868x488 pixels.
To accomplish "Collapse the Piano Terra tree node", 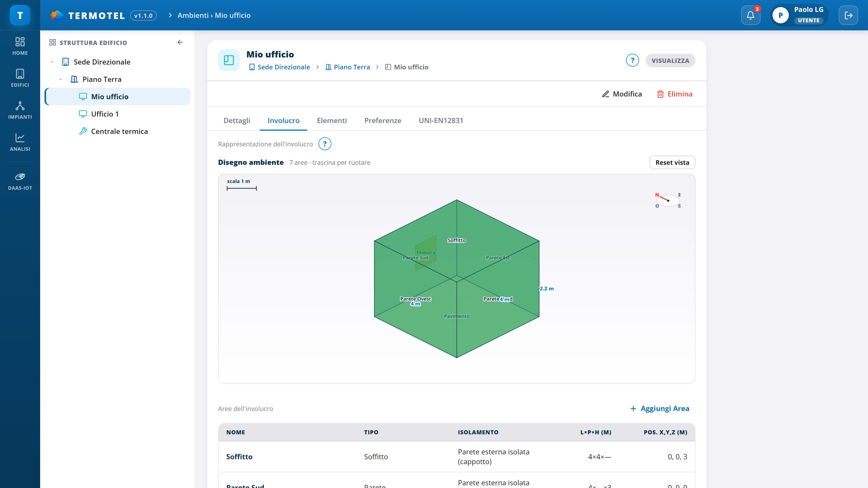I will [x=61, y=79].
